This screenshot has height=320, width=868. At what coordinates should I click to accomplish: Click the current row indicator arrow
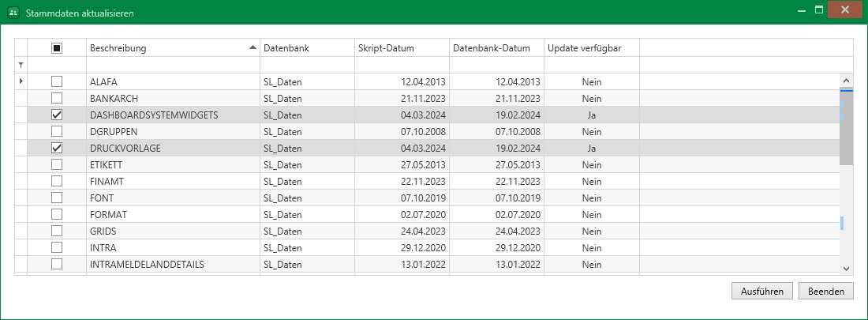[21, 81]
